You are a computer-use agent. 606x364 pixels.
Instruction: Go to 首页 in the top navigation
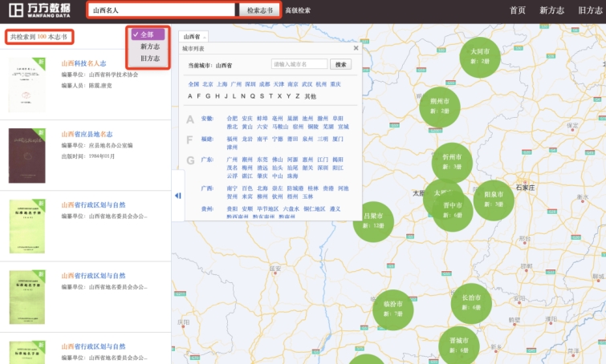point(518,10)
